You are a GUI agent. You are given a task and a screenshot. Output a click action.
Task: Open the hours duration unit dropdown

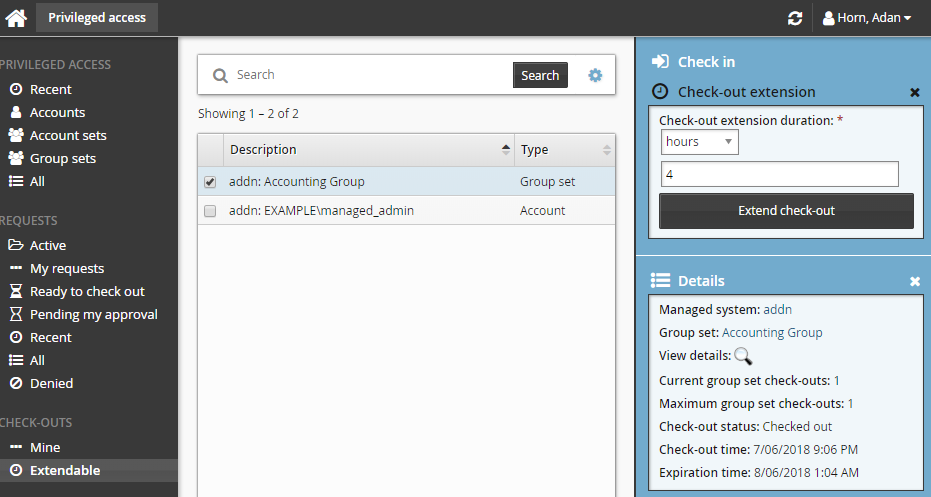(x=699, y=142)
